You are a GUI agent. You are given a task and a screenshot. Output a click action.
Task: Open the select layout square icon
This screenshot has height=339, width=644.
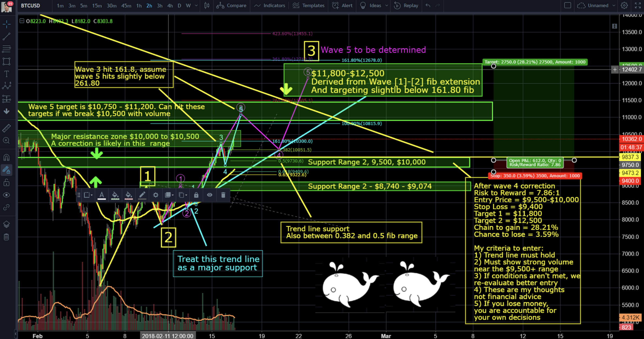(x=568, y=5)
